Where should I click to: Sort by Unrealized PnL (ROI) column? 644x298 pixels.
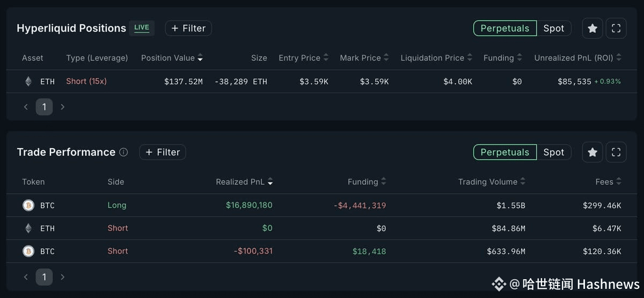click(577, 58)
